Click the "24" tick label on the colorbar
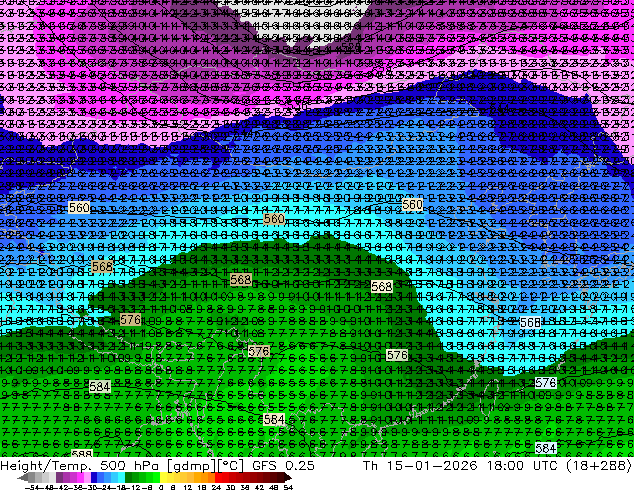 click(217, 487)
